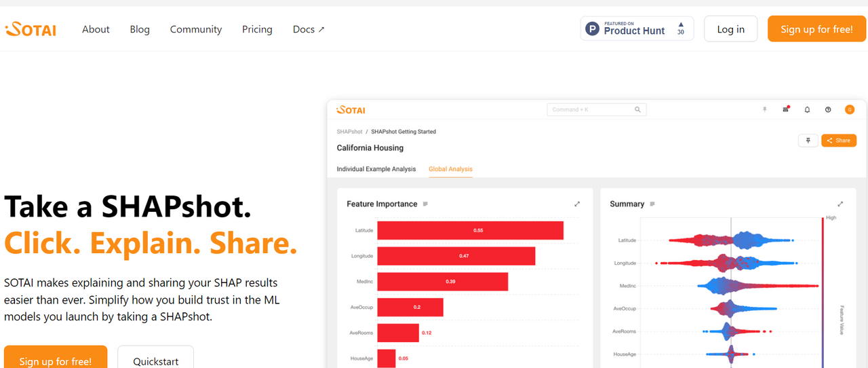Click the header Sign up for free button
The width and height of the screenshot is (868, 368).
(x=816, y=29)
